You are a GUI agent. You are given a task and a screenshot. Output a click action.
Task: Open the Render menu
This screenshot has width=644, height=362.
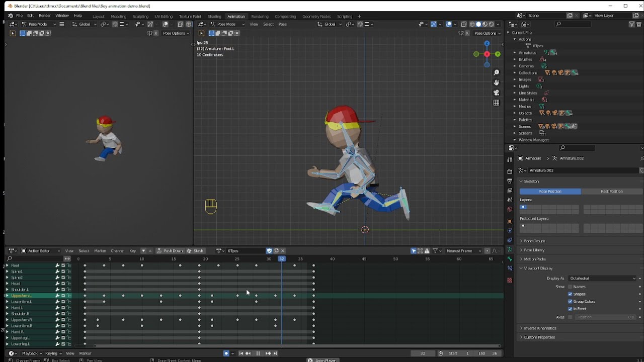pyautogui.click(x=44, y=16)
